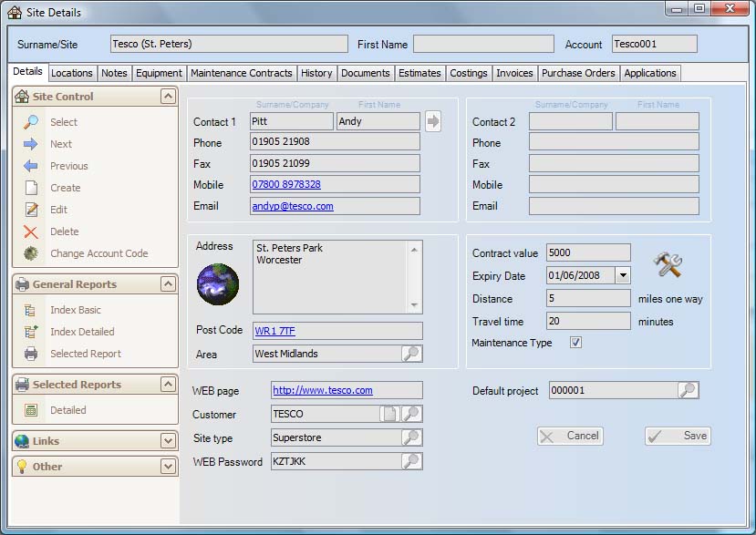Click the maintenance hammer and wrench icon

(x=668, y=264)
